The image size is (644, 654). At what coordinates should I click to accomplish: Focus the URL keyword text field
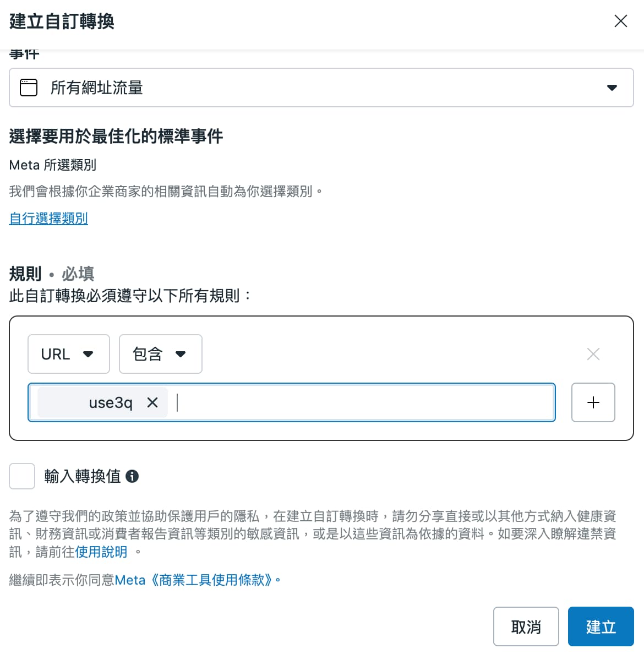click(365, 402)
